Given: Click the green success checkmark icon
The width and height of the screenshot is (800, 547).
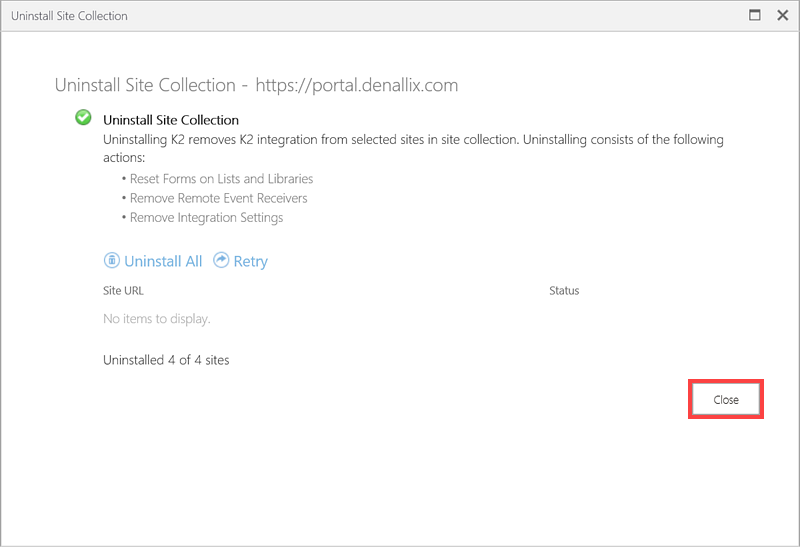Looking at the screenshot, I should [x=83, y=118].
